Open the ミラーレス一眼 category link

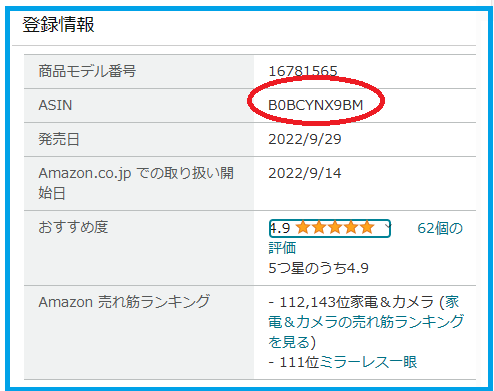(368, 362)
